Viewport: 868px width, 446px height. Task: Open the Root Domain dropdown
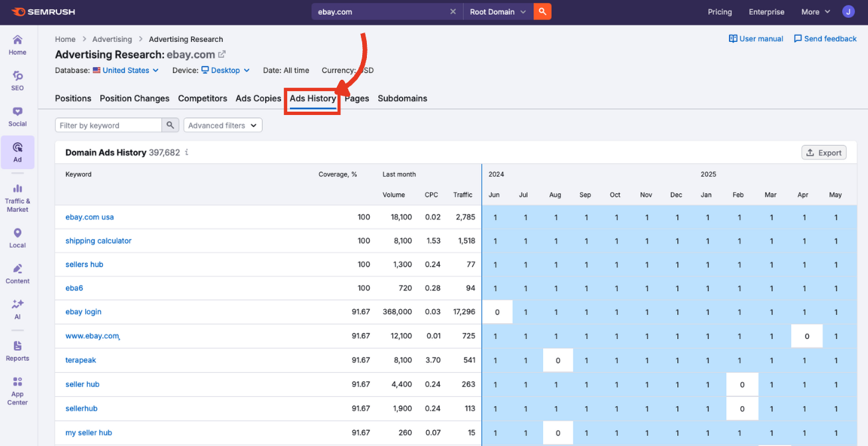pyautogui.click(x=497, y=11)
